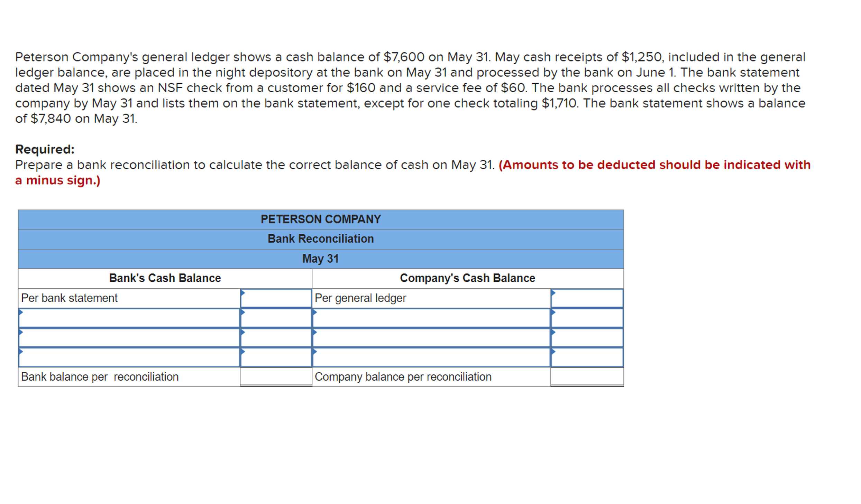This screenshot has width=861, height=504.
Task: Select the first blank amount cell under the general ledger amount
Action: click(x=586, y=317)
